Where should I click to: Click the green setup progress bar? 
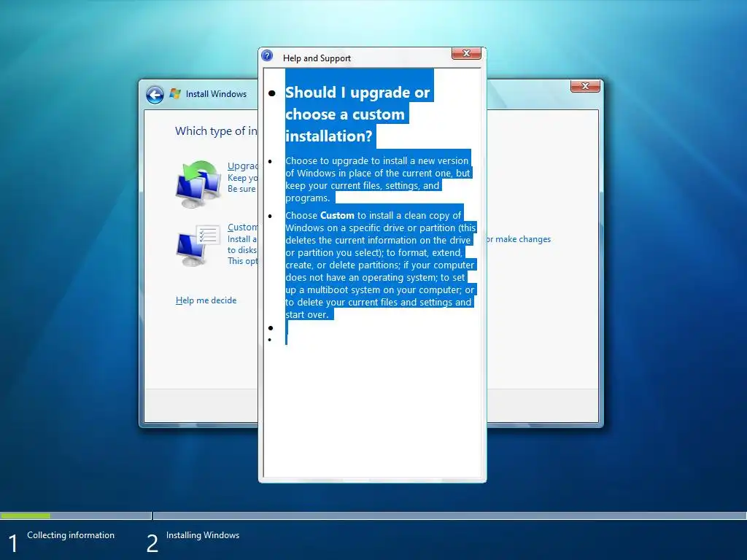26,516
